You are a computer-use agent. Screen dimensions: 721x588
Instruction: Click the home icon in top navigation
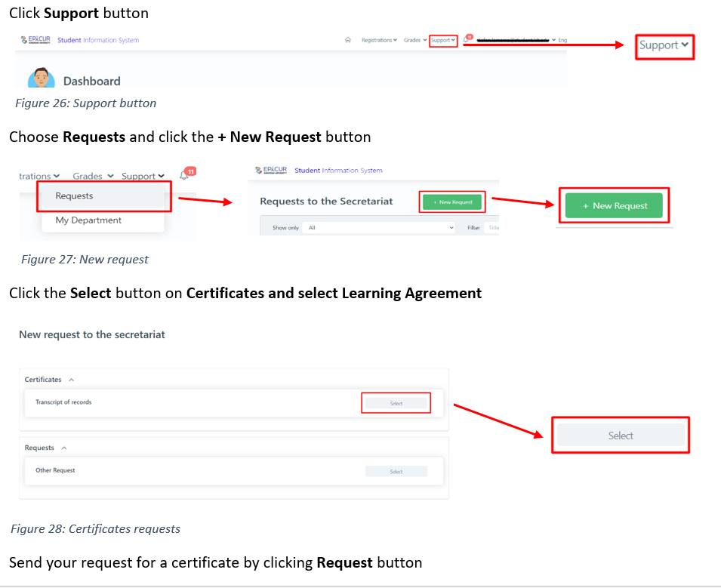(x=348, y=40)
